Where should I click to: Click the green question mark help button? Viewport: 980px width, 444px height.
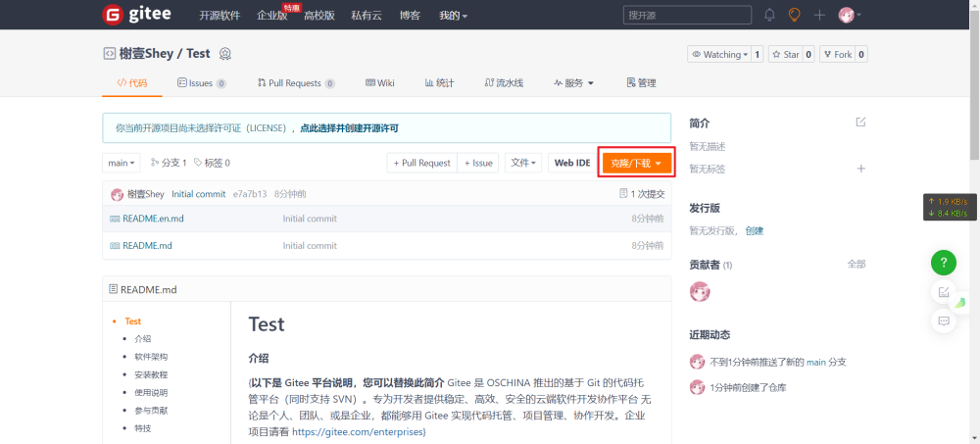(944, 262)
